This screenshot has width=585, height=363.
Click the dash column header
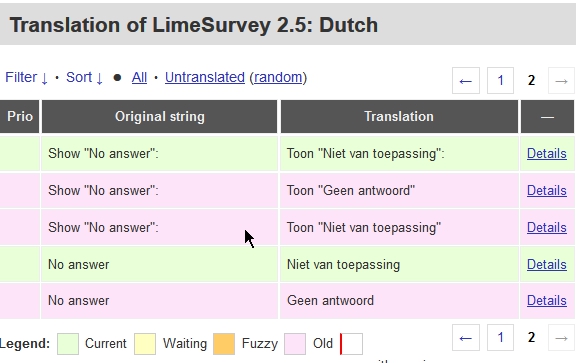[x=547, y=116]
